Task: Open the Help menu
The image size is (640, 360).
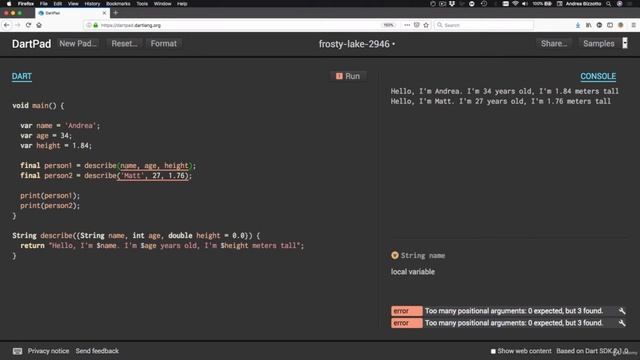Action: coord(182,4)
